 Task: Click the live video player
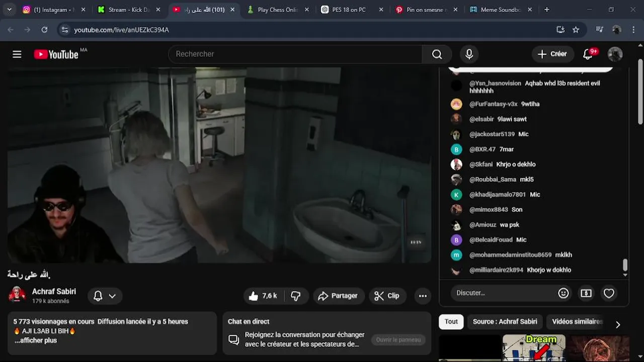coord(219,165)
